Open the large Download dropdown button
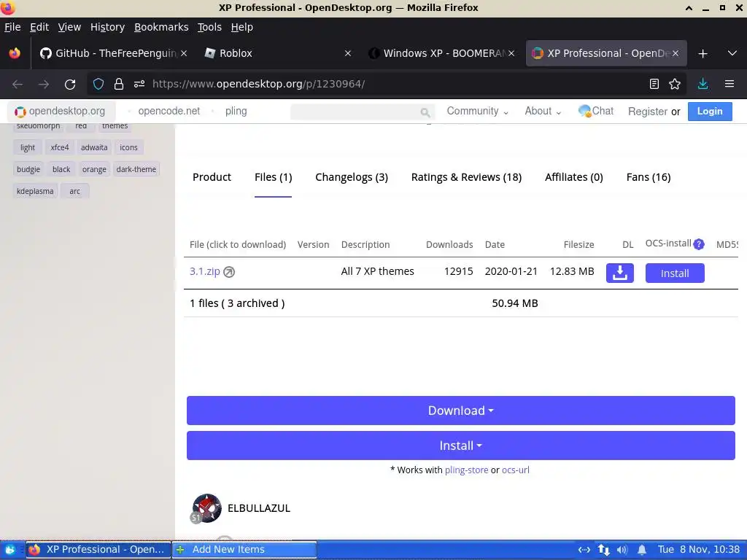The image size is (747, 560). [461, 411]
